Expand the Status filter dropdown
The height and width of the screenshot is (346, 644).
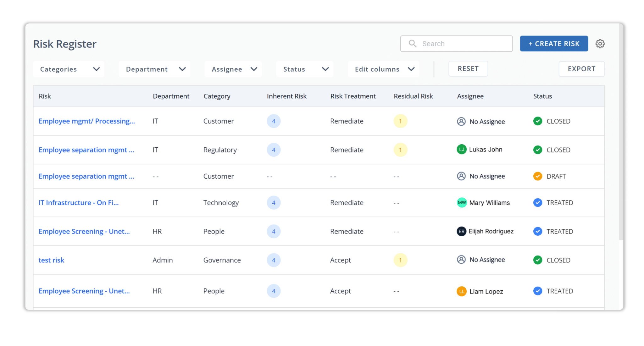coord(305,69)
